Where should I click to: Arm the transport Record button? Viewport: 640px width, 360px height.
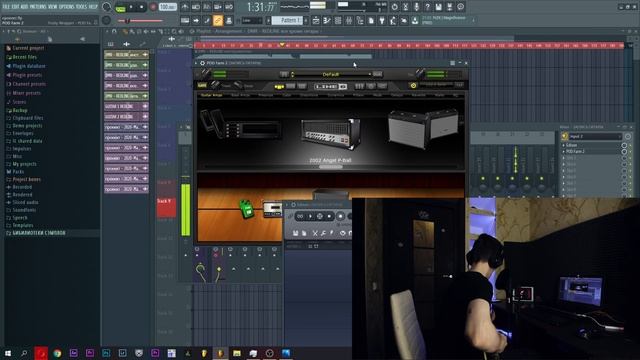click(153, 7)
